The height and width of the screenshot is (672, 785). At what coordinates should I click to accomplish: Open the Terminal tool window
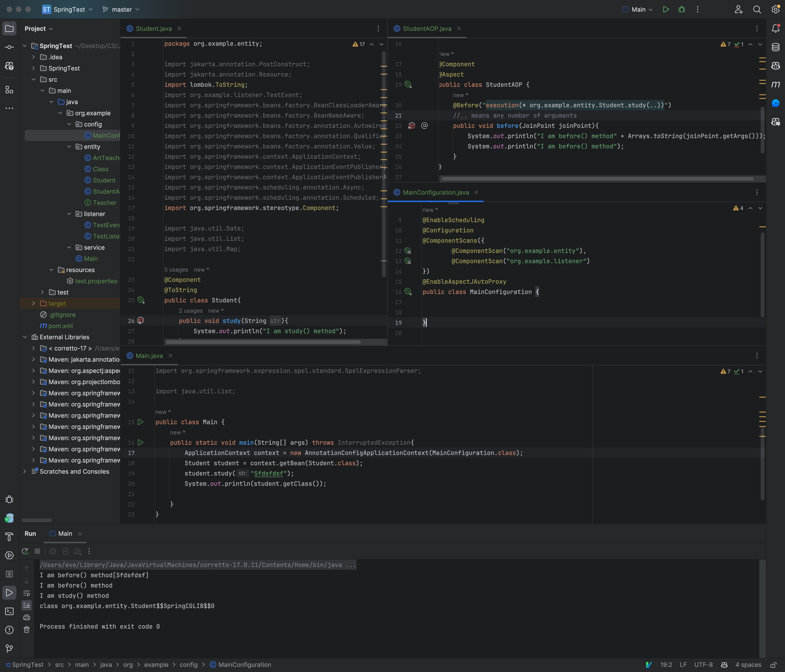tap(9, 611)
